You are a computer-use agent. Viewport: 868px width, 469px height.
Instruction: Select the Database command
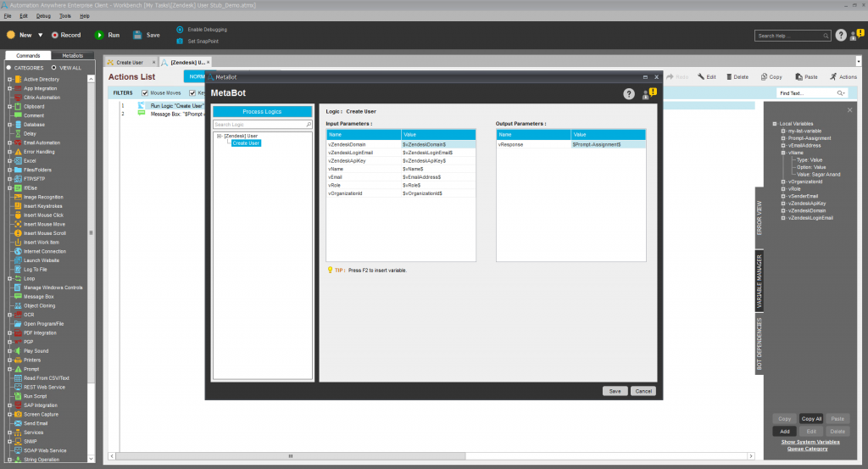coord(34,125)
